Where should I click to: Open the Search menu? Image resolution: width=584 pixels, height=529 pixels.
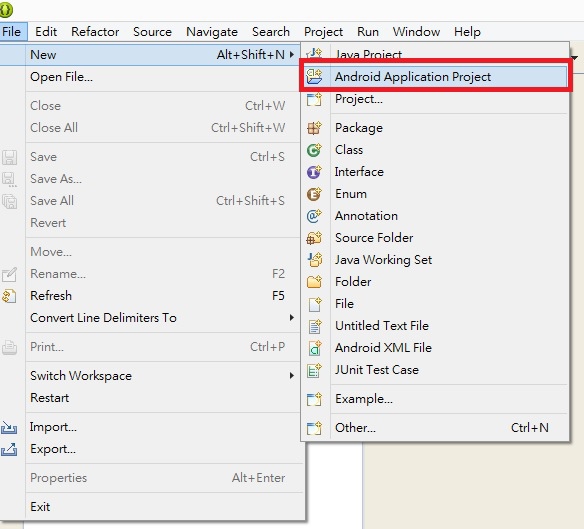point(271,32)
